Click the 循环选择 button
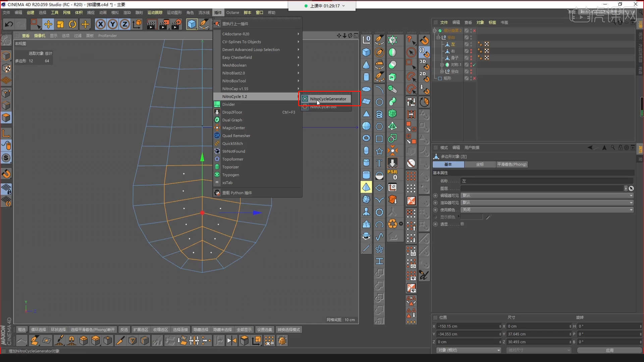Image resolution: width=644 pixels, height=362 pixels. [x=39, y=329]
